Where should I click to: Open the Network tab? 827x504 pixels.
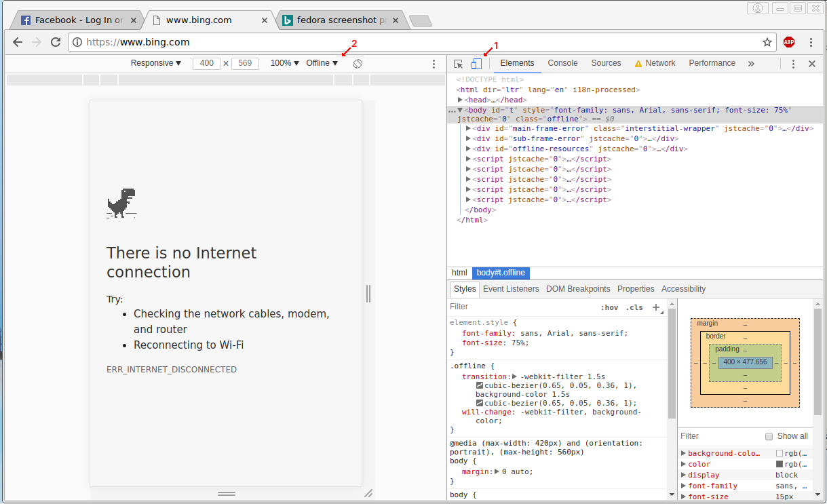coord(655,63)
